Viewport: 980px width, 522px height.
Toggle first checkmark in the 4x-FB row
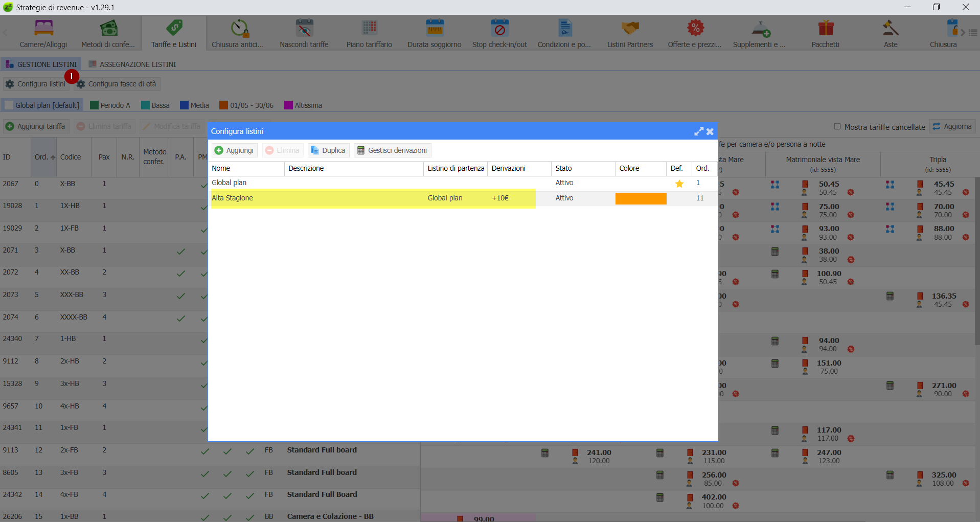pos(204,496)
